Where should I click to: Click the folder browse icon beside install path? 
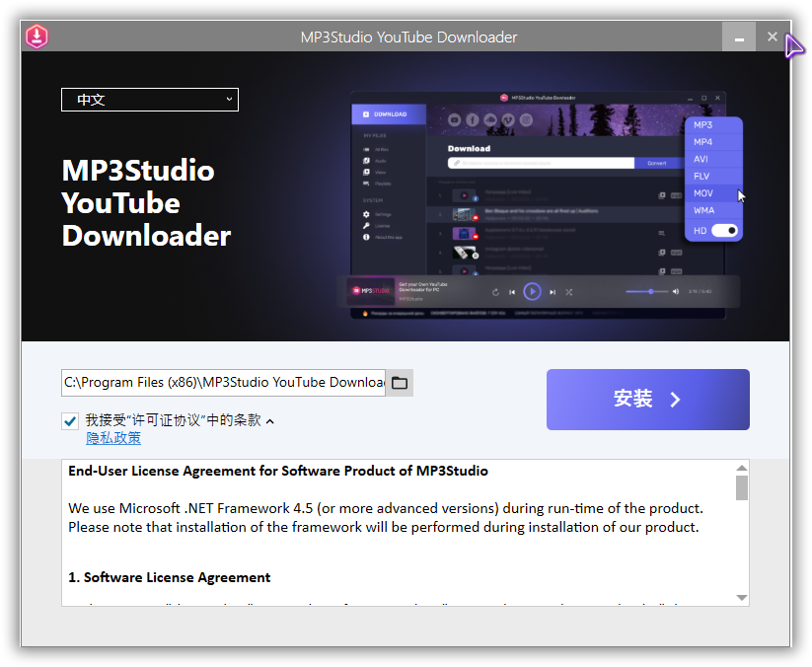pos(400,383)
